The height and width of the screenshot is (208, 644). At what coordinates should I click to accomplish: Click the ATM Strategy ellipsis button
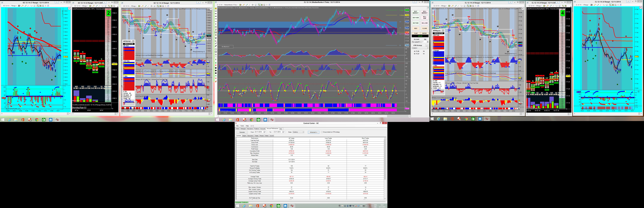click(x=427, y=46)
